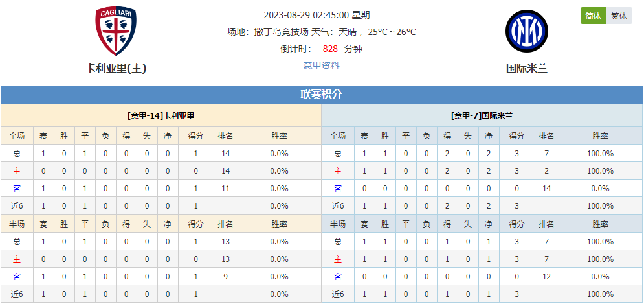Viewport: 644px width, 304px height.
Task: Click the 胜率 column header in Cagliari 全场 table
Action: click(280, 135)
